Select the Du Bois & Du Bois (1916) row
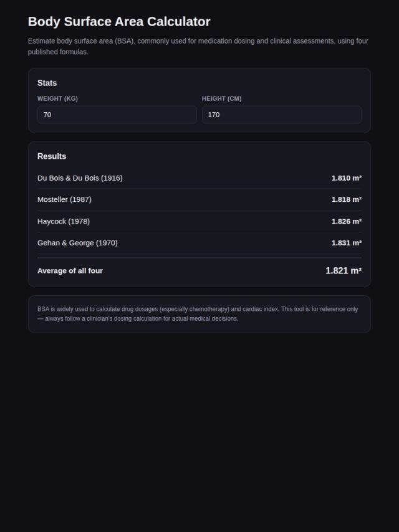Screen dimensions: 399x532 click(199, 178)
